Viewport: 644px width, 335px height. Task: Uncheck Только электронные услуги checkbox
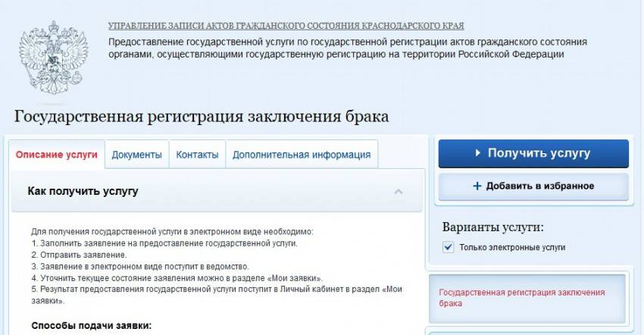(x=448, y=247)
